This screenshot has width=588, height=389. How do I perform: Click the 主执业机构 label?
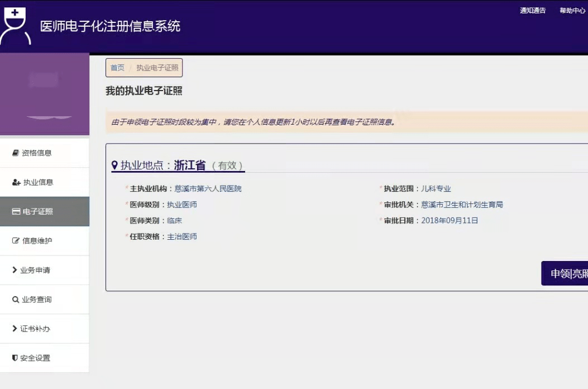tap(148, 188)
